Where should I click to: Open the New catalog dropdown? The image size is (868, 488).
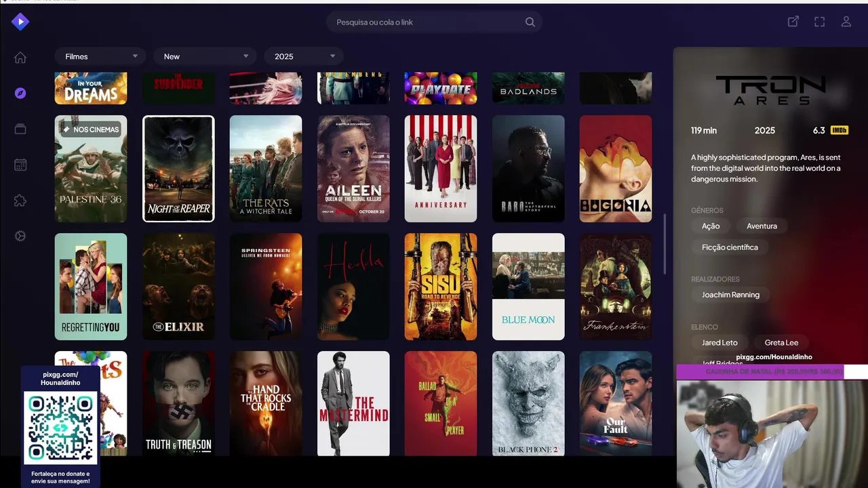(x=204, y=56)
